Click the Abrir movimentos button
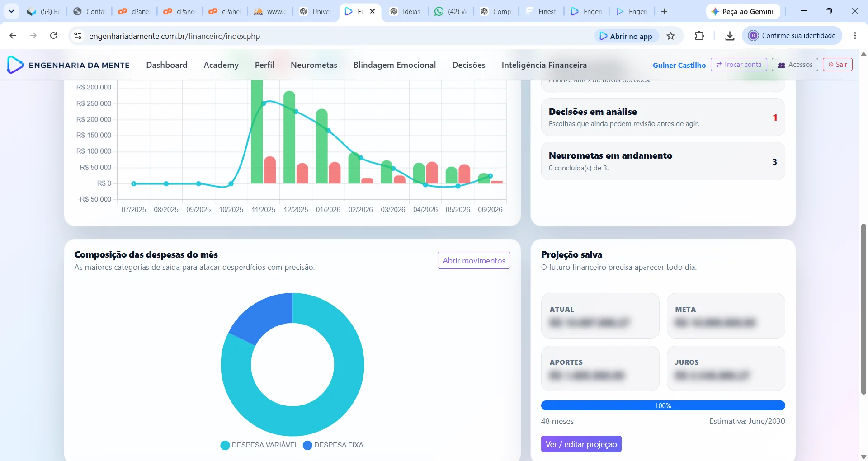868x461 pixels. (474, 260)
